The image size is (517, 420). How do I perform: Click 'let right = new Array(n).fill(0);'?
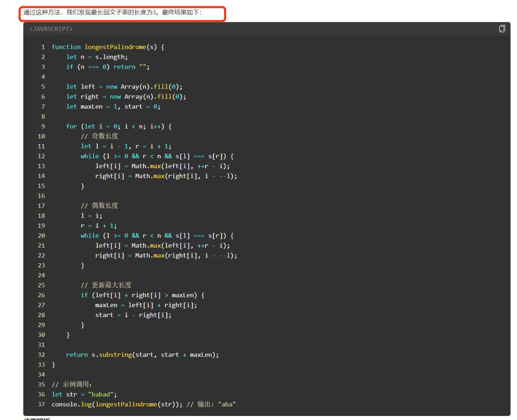tap(126, 97)
